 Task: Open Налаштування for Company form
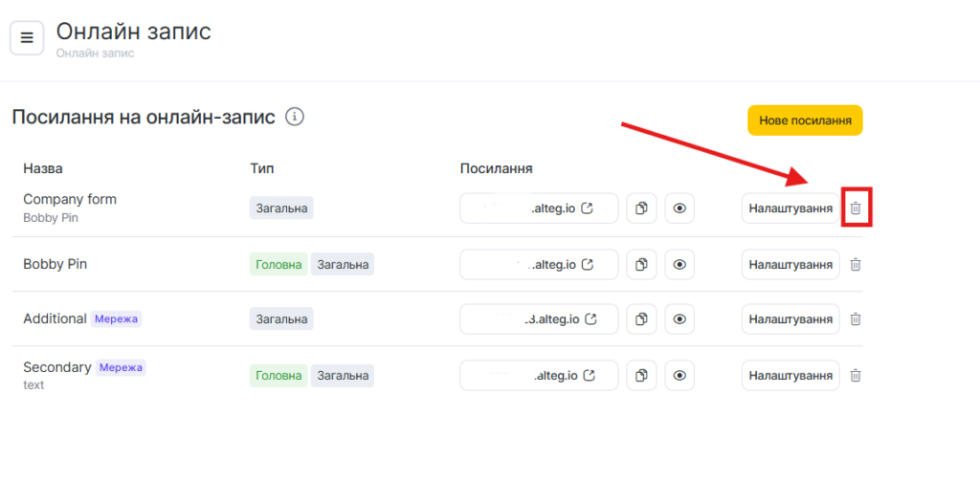(790, 208)
